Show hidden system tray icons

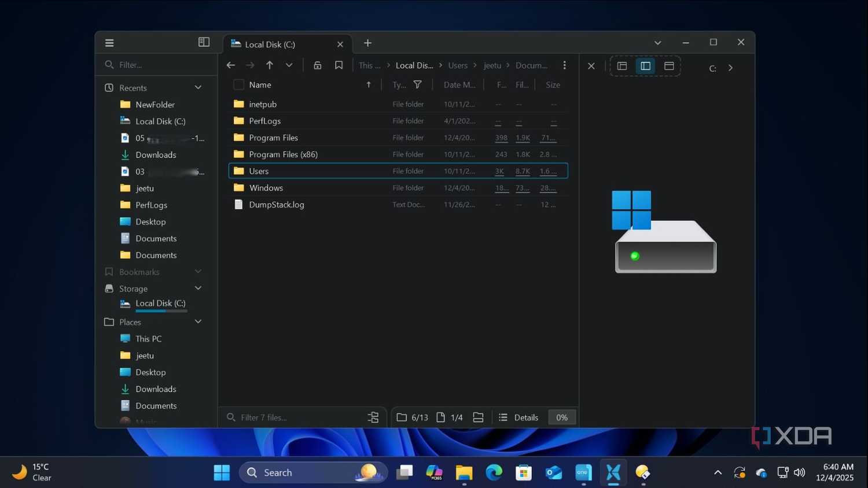point(718,472)
